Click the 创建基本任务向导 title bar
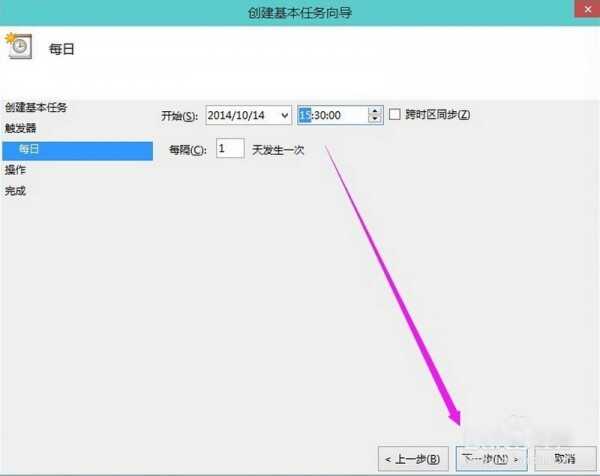600x476 pixels. pos(299,12)
